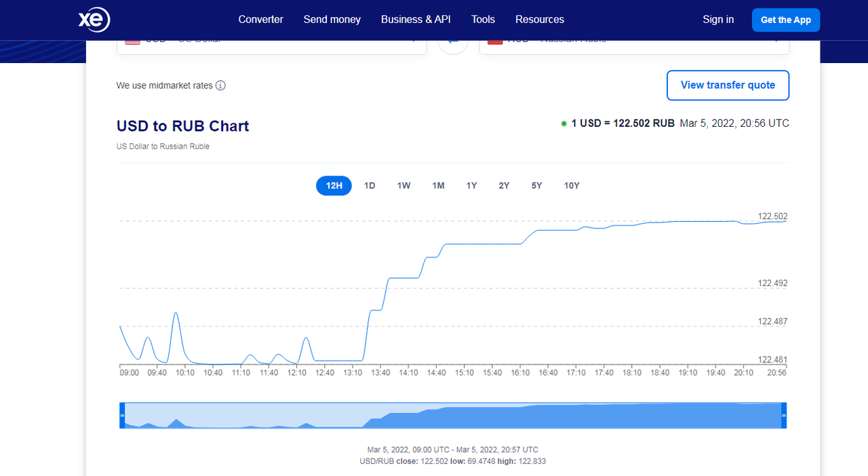The height and width of the screenshot is (476, 868).
Task: Click the chart range navigator area
Action: coord(453,415)
